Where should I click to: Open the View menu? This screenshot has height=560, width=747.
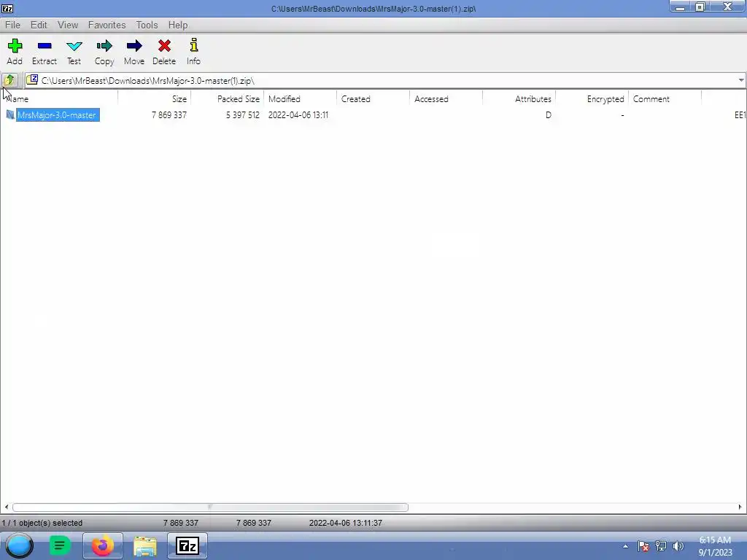pyautogui.click(x=68, y=25)
